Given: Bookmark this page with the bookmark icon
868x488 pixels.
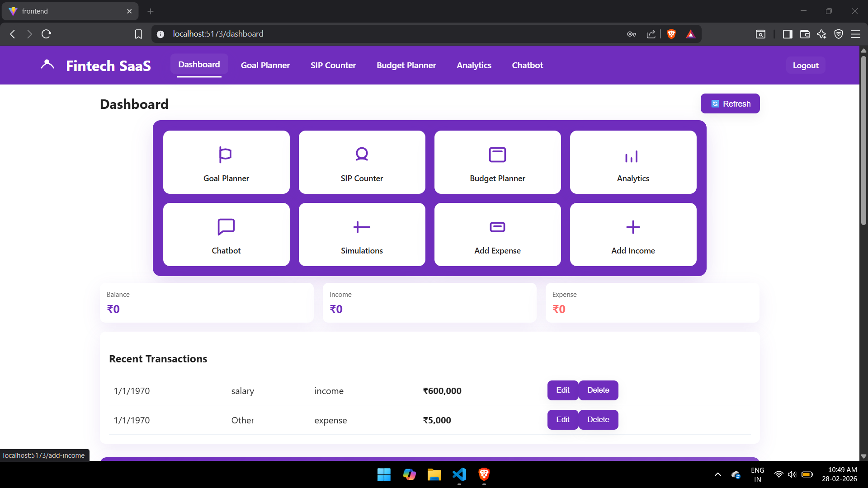Looking at the screenshot, I should coord(139,34).
